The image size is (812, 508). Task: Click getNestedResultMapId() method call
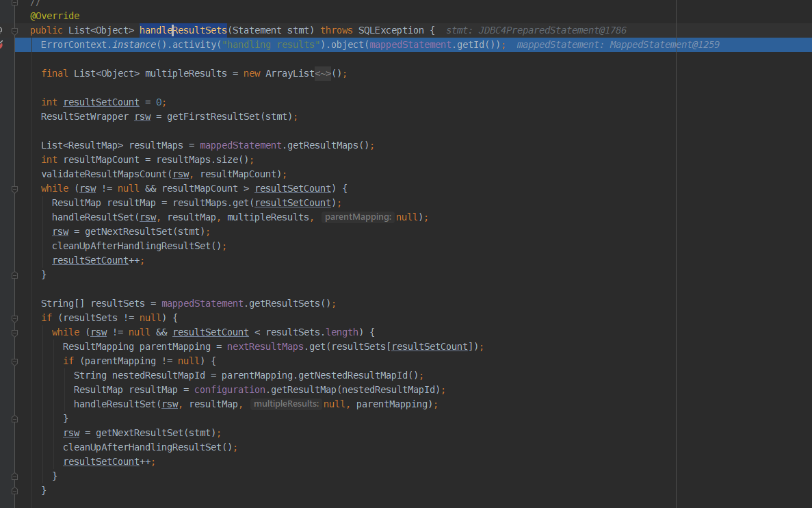point(358,375)
